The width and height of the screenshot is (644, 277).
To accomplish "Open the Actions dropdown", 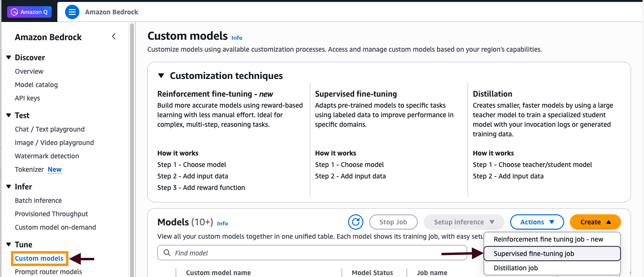I will click(536, 222).
